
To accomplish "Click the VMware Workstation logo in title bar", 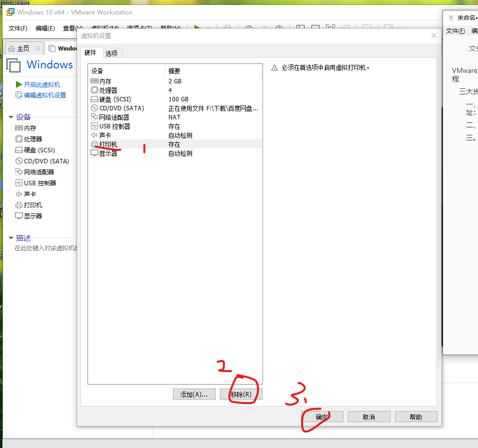I will click(10, 12).
